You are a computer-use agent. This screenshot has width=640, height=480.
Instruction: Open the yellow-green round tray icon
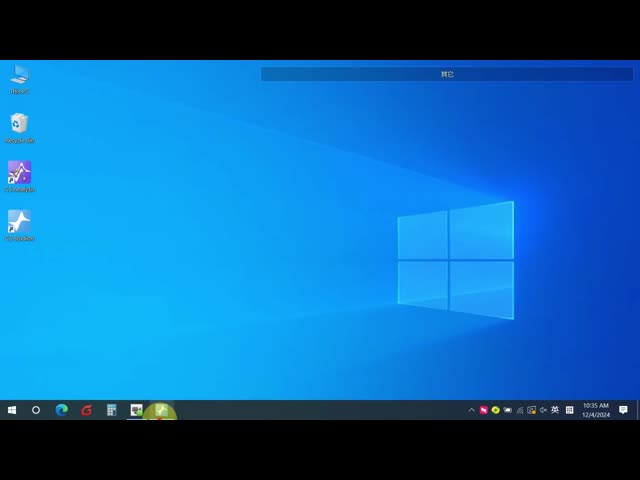[496, 410]
